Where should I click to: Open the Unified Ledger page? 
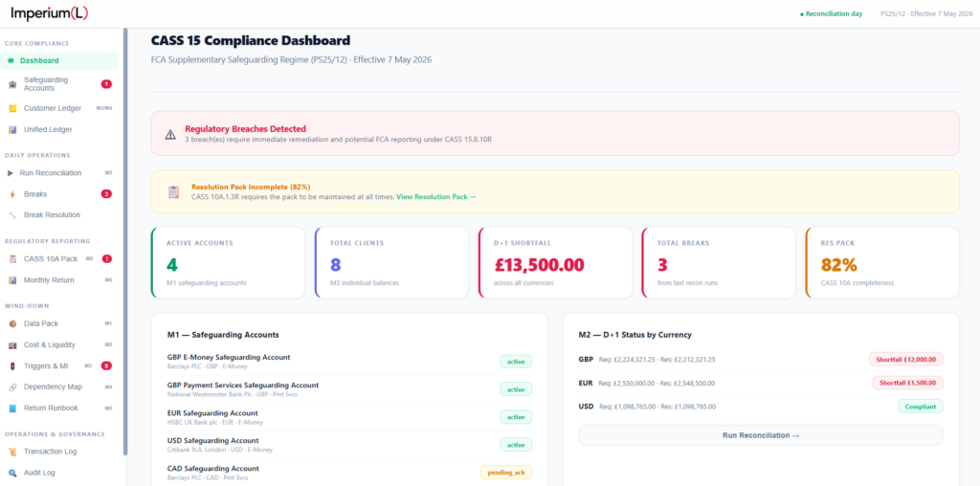[x=60, y=130]
